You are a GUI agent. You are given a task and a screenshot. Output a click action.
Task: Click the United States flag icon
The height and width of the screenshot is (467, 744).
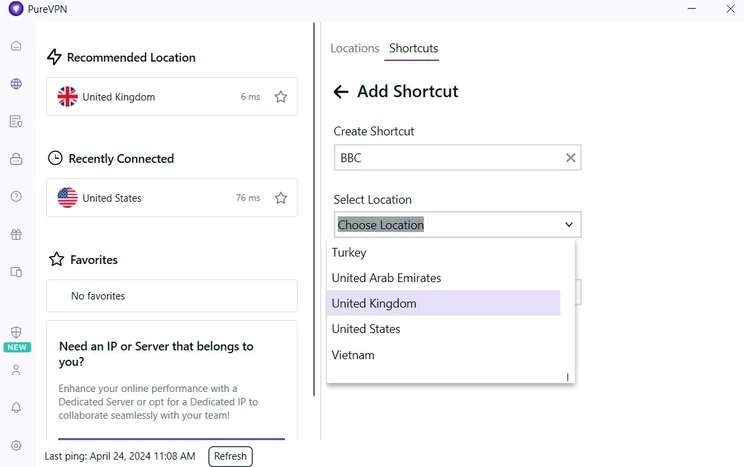[67, 198]
